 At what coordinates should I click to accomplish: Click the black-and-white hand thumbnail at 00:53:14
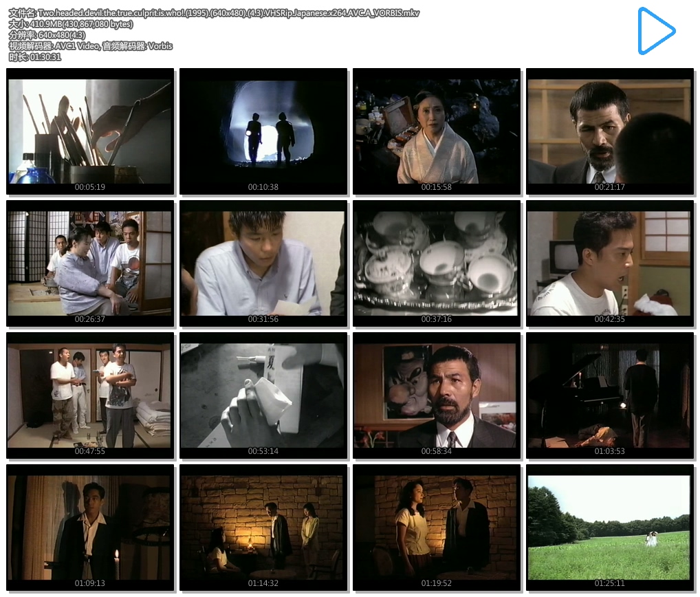[263, 395]
